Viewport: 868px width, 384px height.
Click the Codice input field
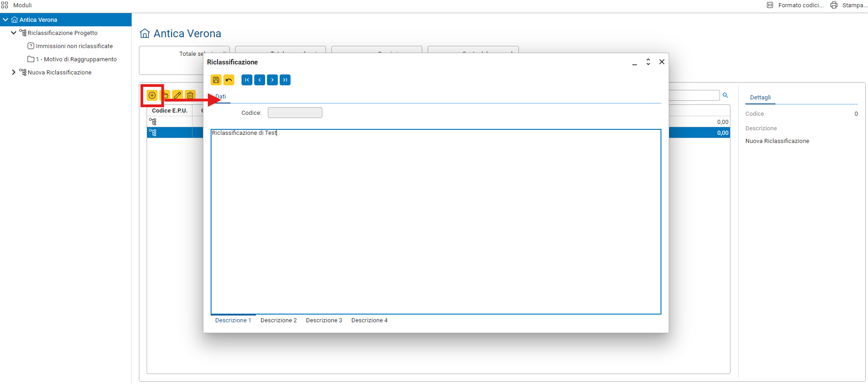295,113
